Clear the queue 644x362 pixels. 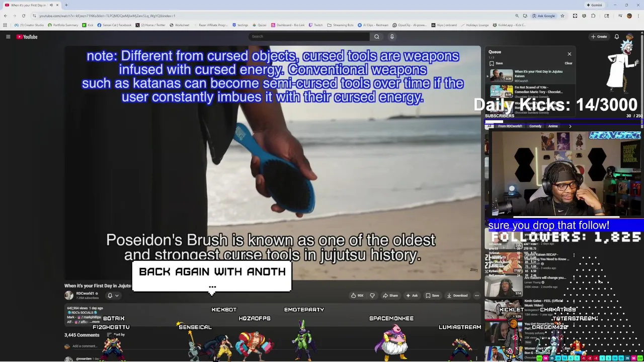tap(568, 63)
